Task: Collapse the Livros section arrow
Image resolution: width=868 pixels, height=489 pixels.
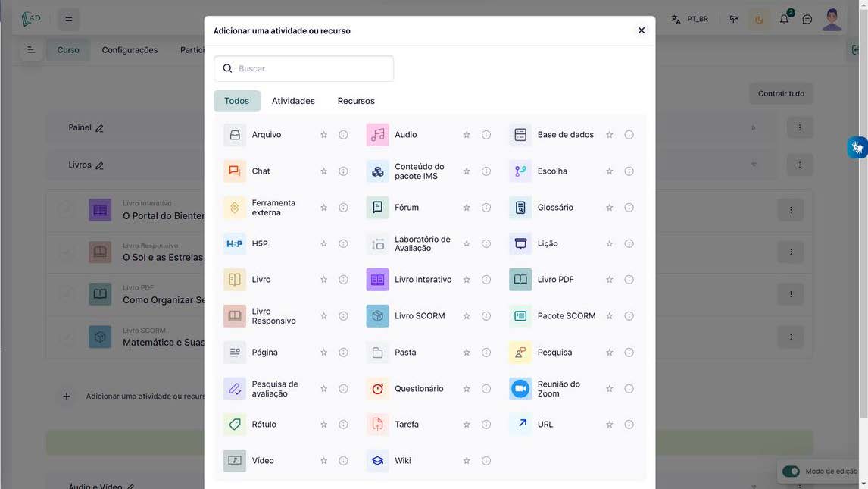Action: (754, 165)
